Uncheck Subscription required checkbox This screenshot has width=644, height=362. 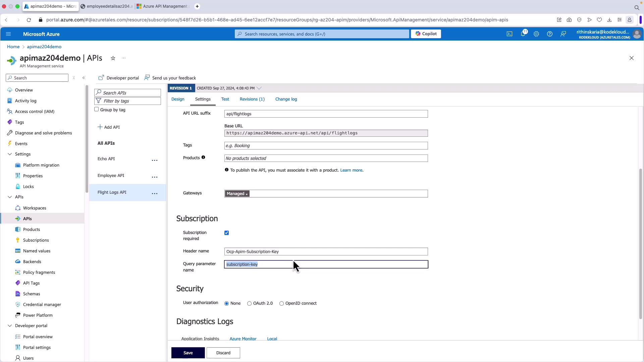[227, 233]
